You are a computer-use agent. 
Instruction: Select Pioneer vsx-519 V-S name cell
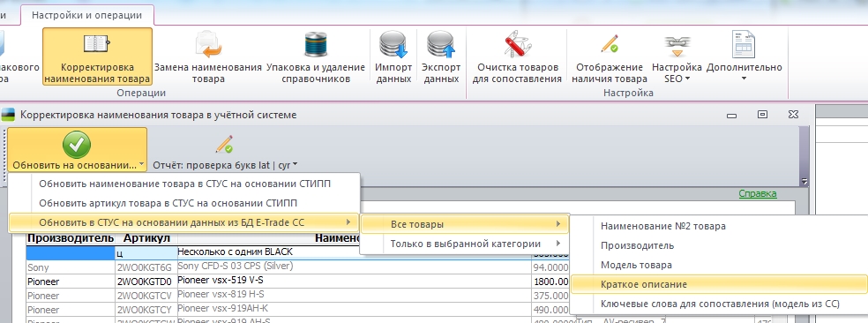(x=354, y=281)
